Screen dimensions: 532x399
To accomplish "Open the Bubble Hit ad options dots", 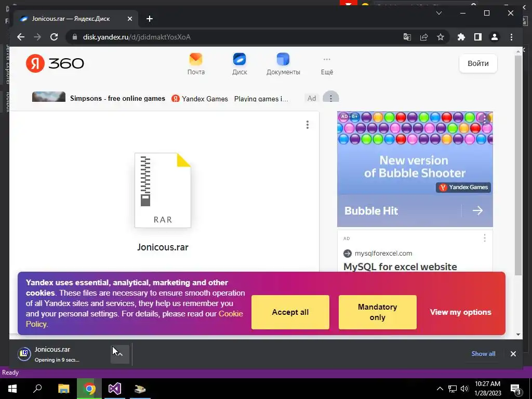I will (485, 119).
